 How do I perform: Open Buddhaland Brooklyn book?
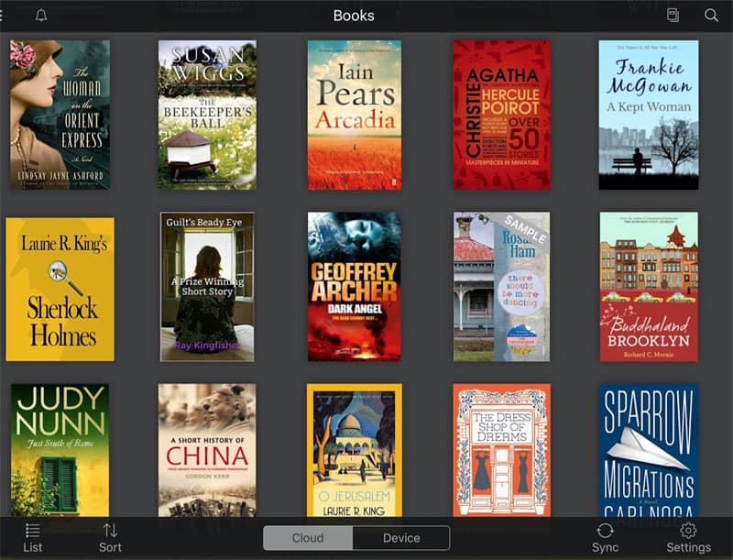coord(649,287)
